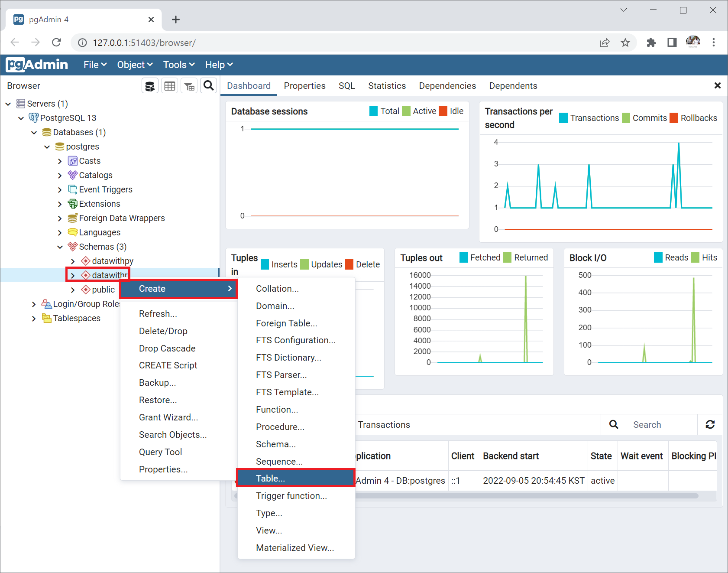Choose CREATE Script in context menu
The height and width of the screenshot is (573, 728).
(x=179, y=365)
